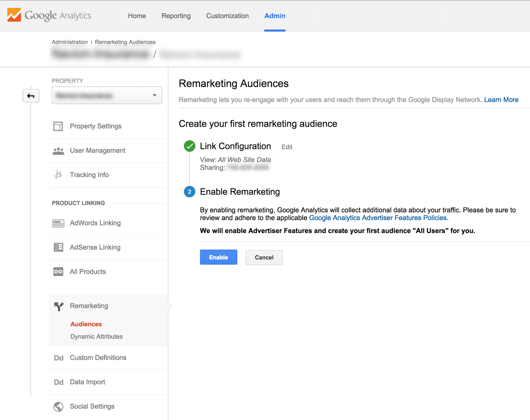
Task: Open the Property selector dropdown
Action: coord(107,95)
